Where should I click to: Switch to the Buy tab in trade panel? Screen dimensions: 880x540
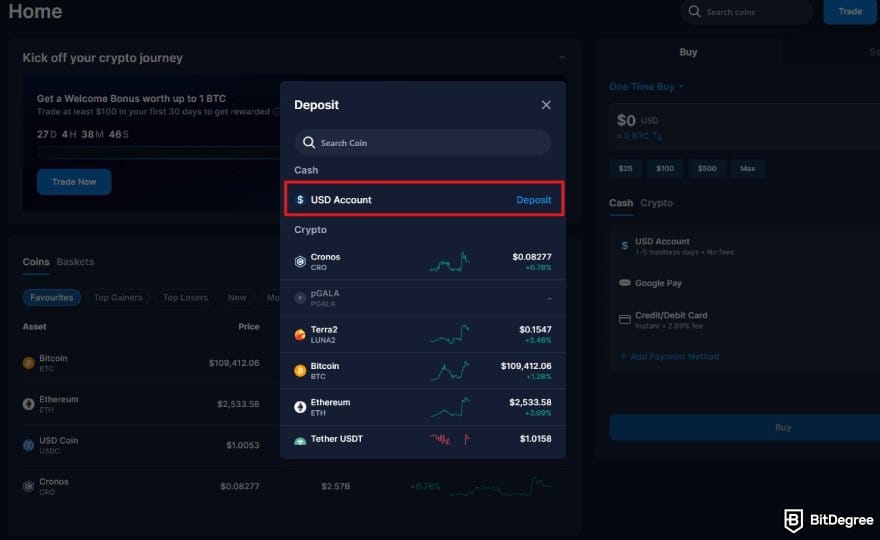(688, 52)
